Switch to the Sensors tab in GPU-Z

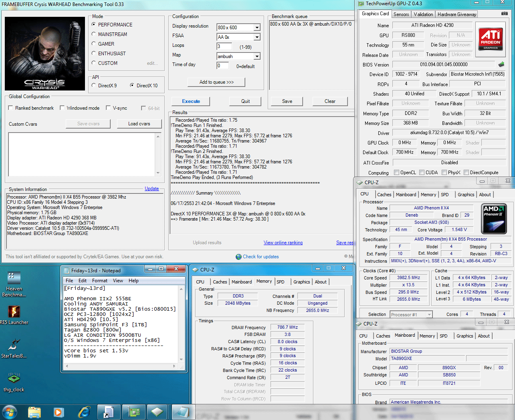tap(401, 14)
